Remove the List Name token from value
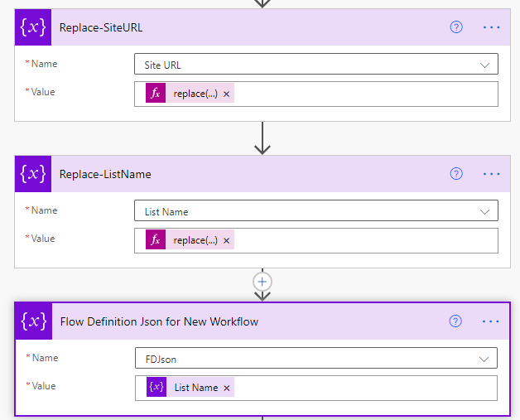This screenshot has width=520, height=420. (x=227, y=388)
